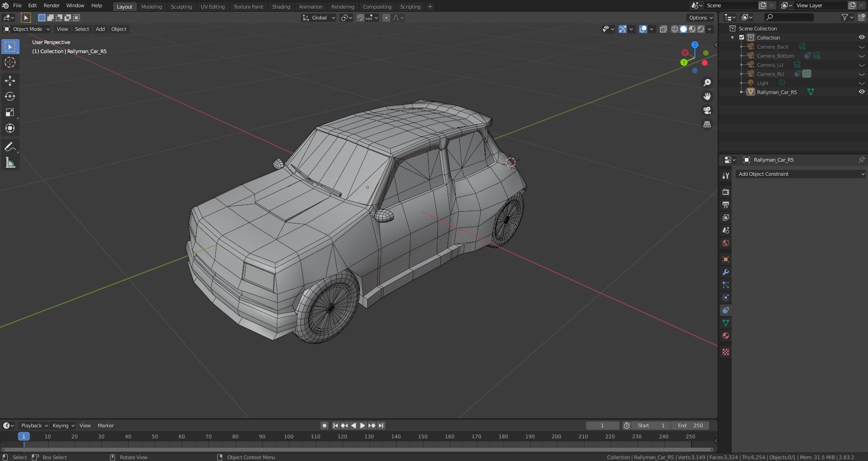The image size is (868, 461).
Task: Click the Options button in header
Action: 700,18
